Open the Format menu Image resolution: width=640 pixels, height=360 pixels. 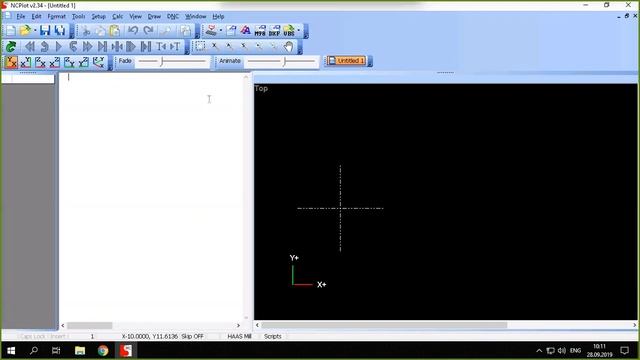[56, 16]
